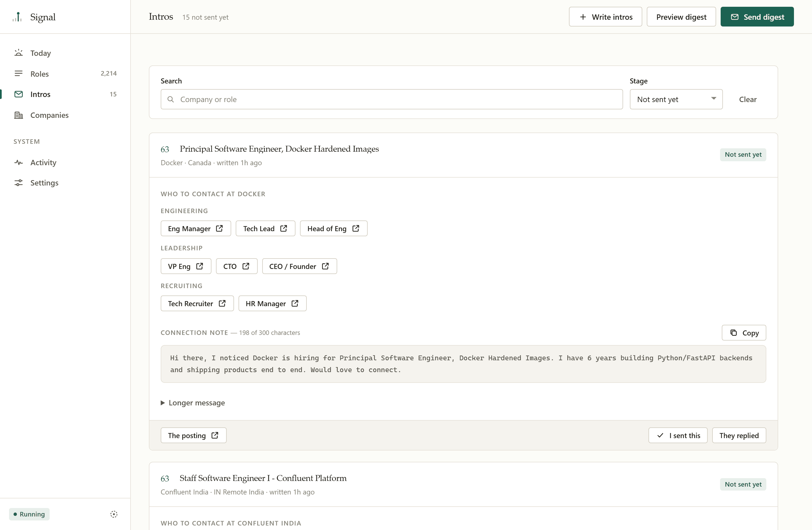Image resolution: width=812 pixels, height=530 pixels.
Task: Click external-link icon on VP Eng
Action: coord(200,266)
